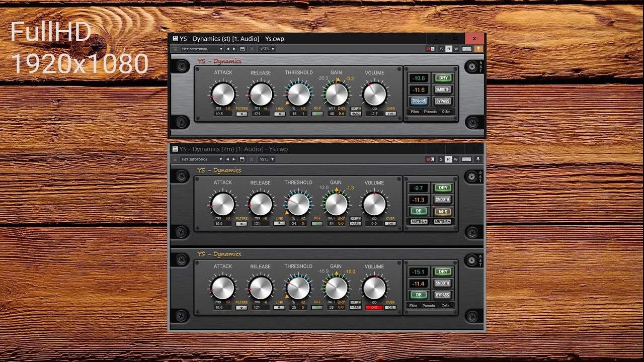
Task: Toggle automation Read (R) in (st) window
Action: click(449, 49)
